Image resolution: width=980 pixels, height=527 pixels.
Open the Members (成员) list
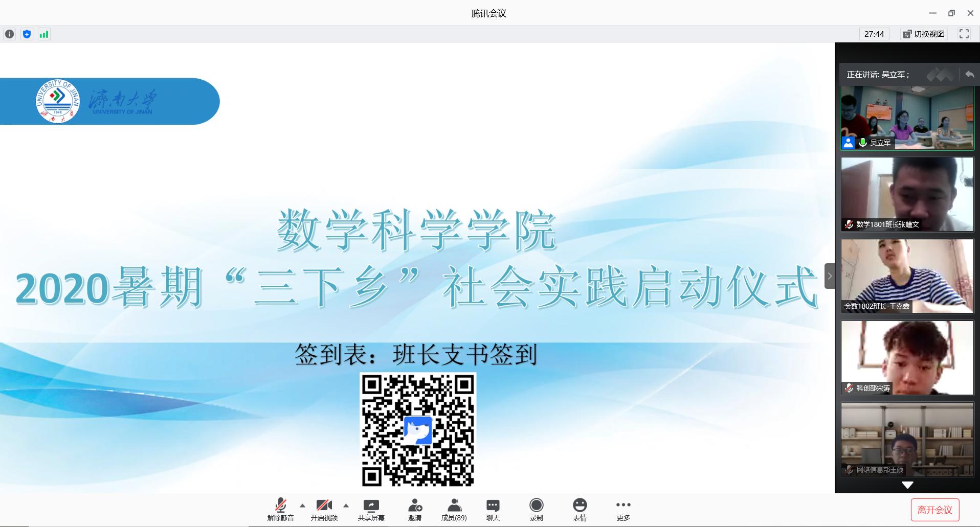(x=454, y=510)
